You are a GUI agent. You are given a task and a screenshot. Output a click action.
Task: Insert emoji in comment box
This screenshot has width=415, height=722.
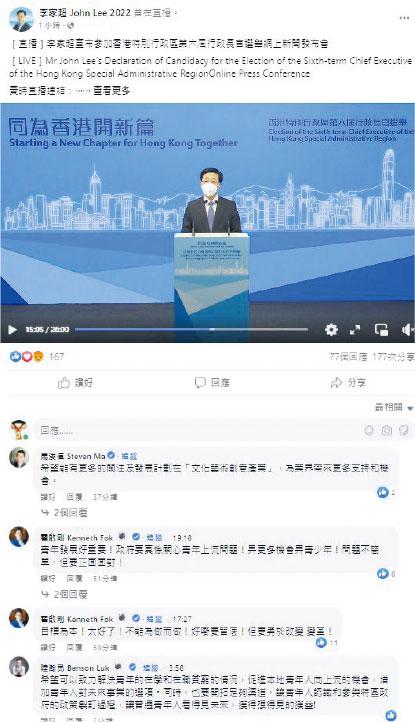click(369, 431)
